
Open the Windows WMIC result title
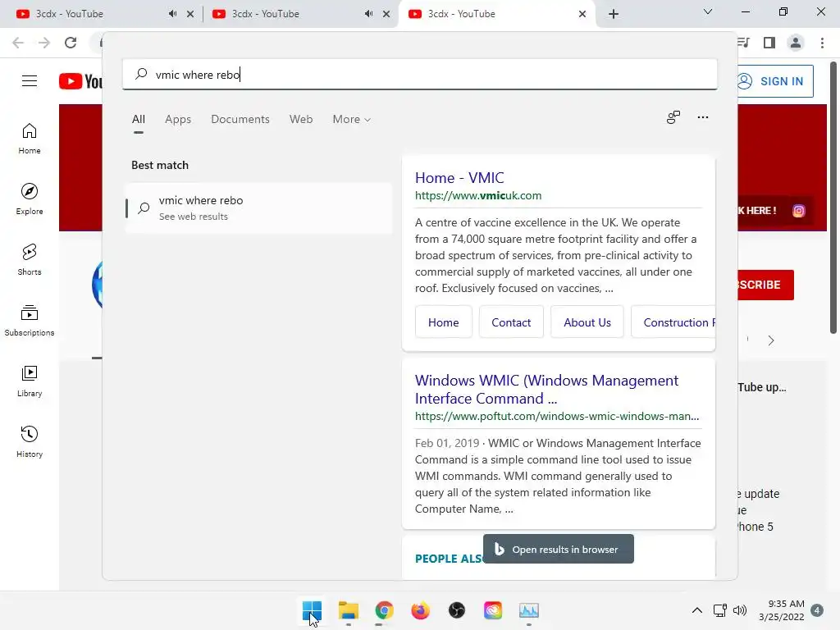point(546,390)
